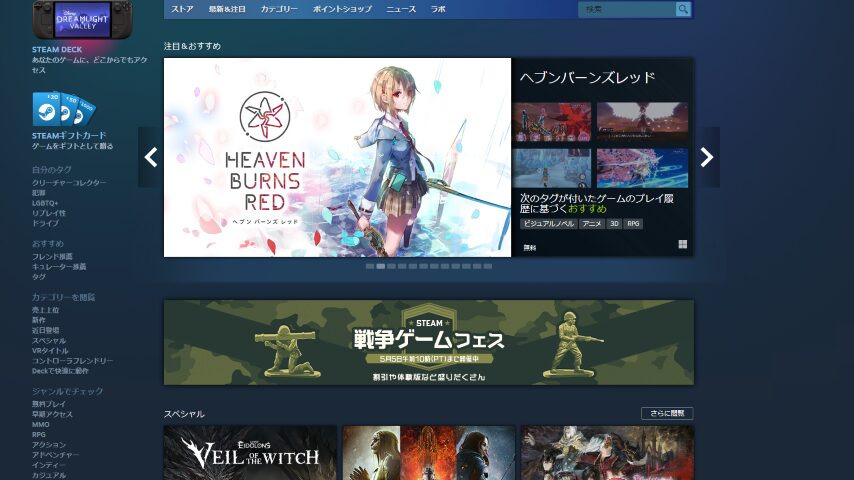Open カジュアル genre
The width and height of the screenshot is (854, 480).
click(48, 475)
